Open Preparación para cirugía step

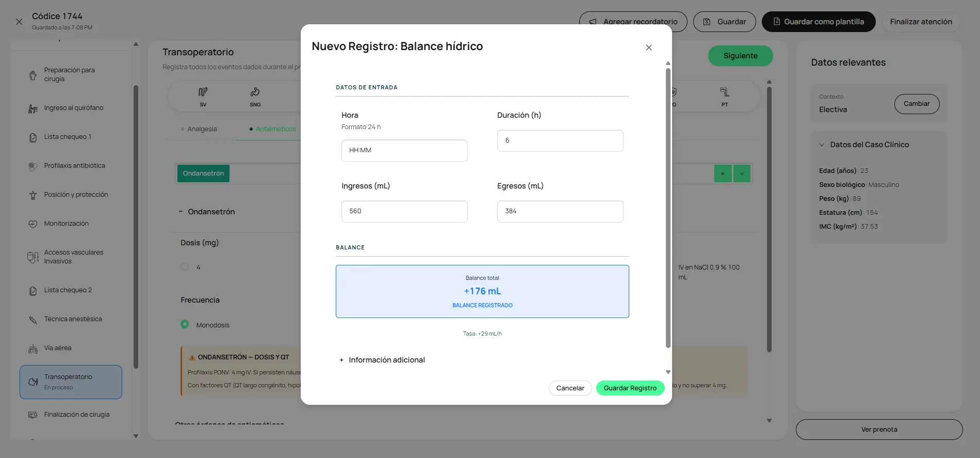pyautogui.click(x=71, y=75)
